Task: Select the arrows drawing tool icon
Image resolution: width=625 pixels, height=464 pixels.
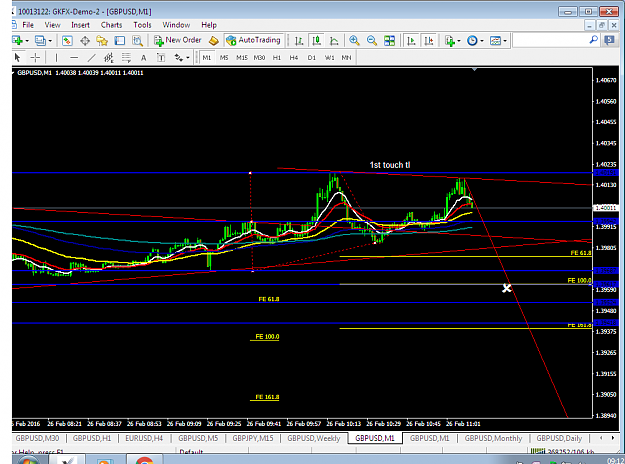Action: [179, 58]
